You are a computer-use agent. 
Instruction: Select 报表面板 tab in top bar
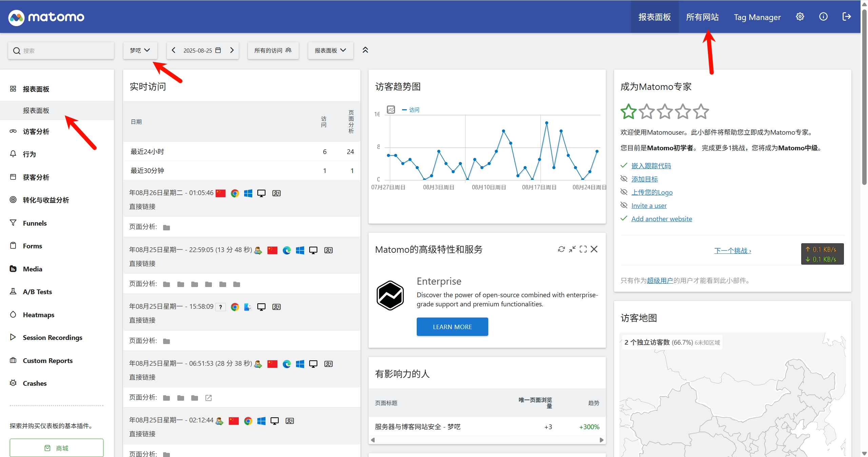click(x=654, y=17)
